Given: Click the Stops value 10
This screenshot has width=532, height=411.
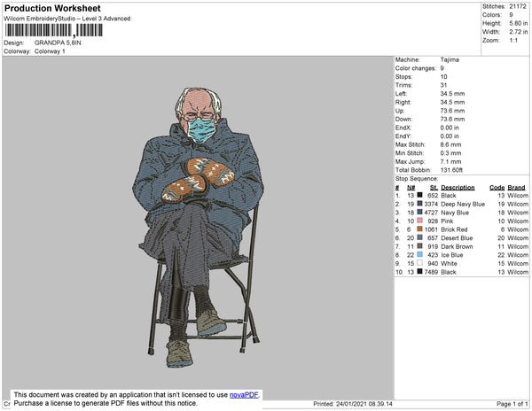Looking at the screenshot, I should pyautogui.click(x=444, y=76).
